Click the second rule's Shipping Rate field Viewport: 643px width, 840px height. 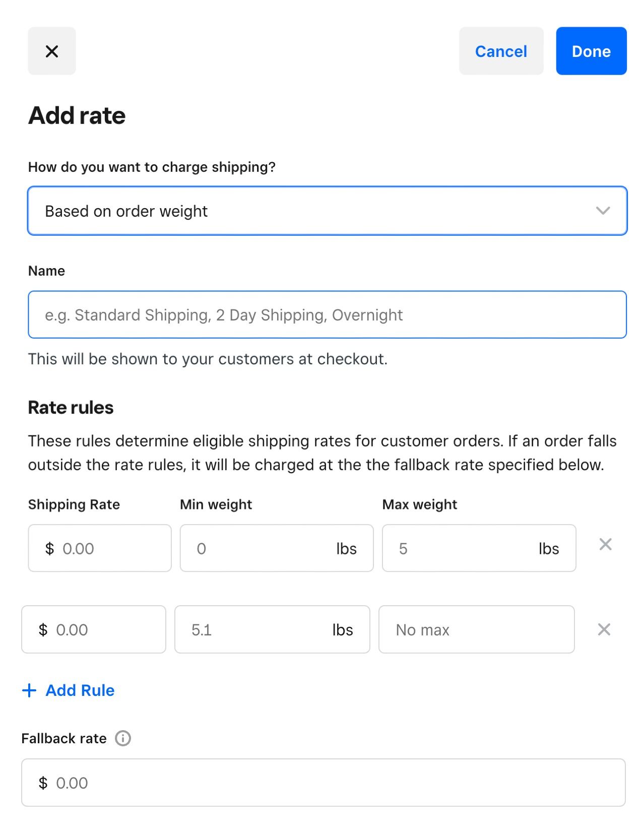coord(93,629)
